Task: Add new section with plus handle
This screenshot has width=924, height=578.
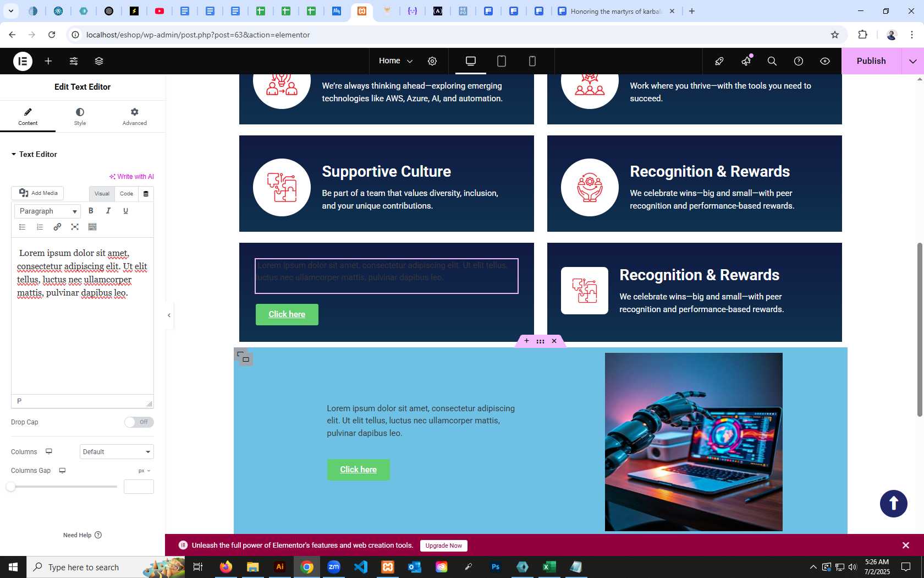Action: point(526,341)
